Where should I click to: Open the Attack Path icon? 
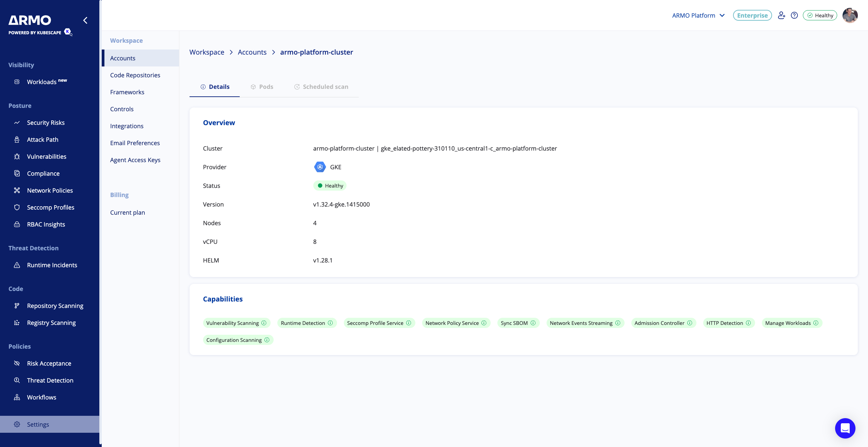coord(17,139)
